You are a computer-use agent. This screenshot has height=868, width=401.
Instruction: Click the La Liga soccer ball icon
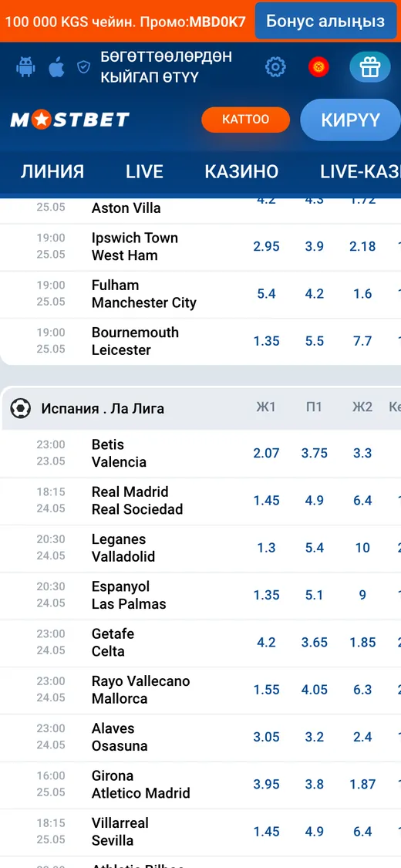(21, 408)
